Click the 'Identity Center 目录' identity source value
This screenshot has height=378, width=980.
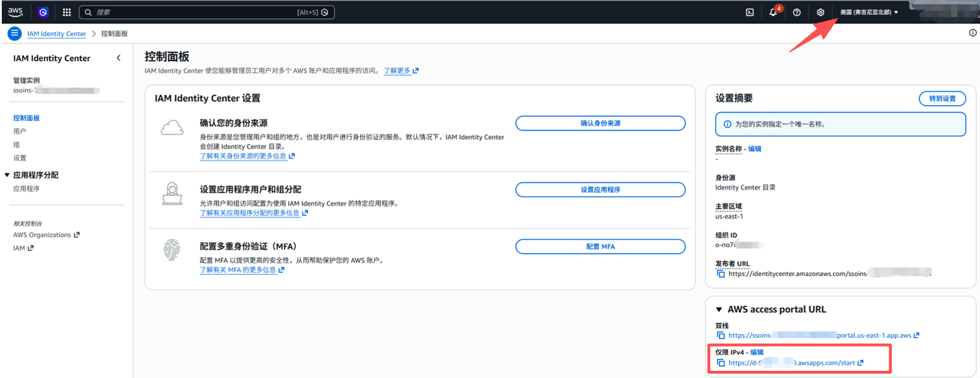click(745, 187)
